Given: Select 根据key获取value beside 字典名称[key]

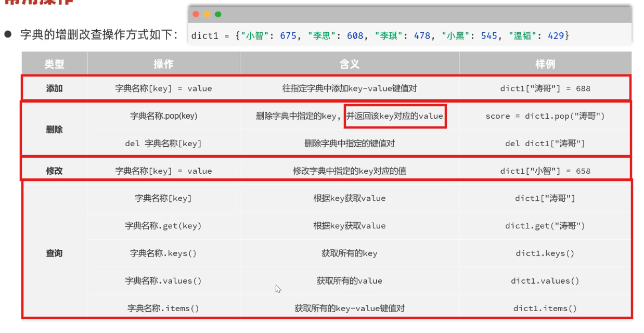Looking at the screenshot, I should point(350,198).
